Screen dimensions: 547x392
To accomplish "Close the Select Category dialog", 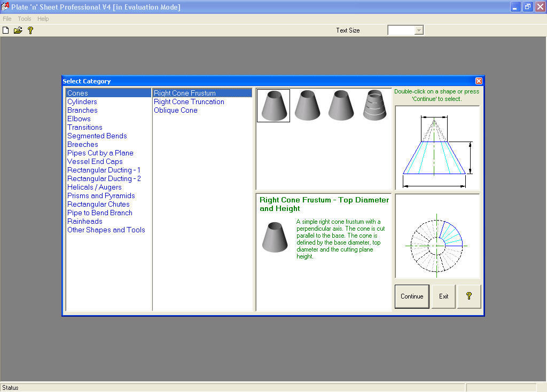I will tap(479, 81).
